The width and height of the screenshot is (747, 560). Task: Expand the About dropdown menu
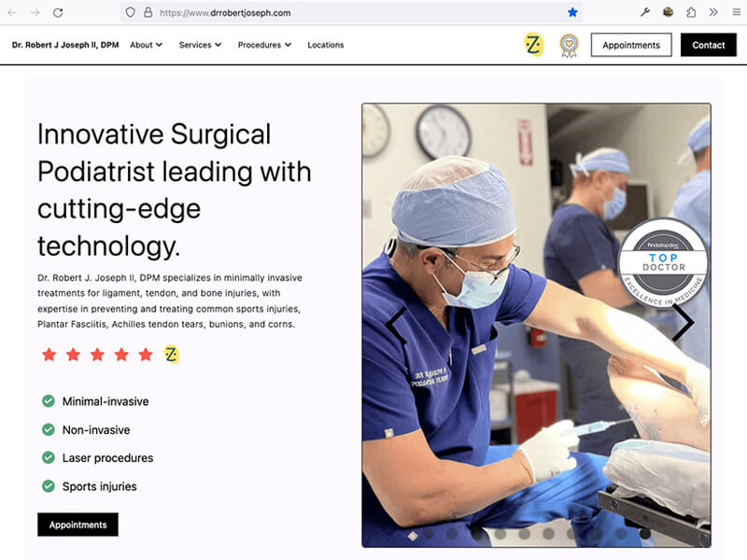[147, 45]
